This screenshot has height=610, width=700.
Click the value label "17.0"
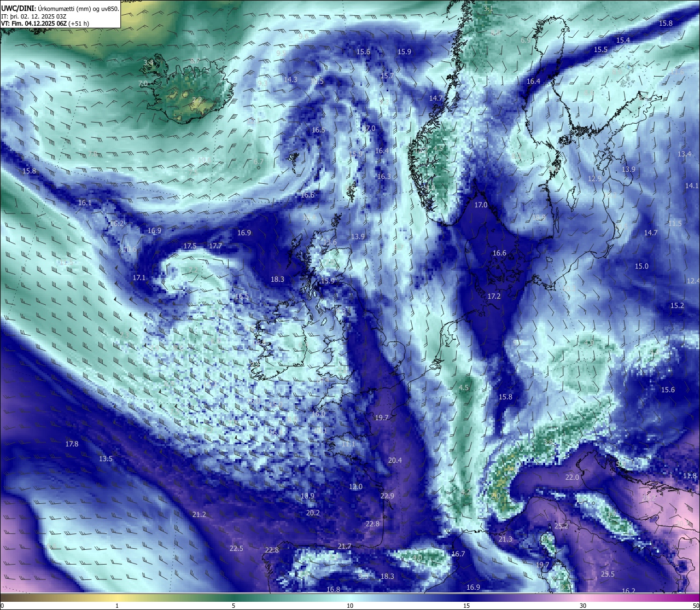481,205
